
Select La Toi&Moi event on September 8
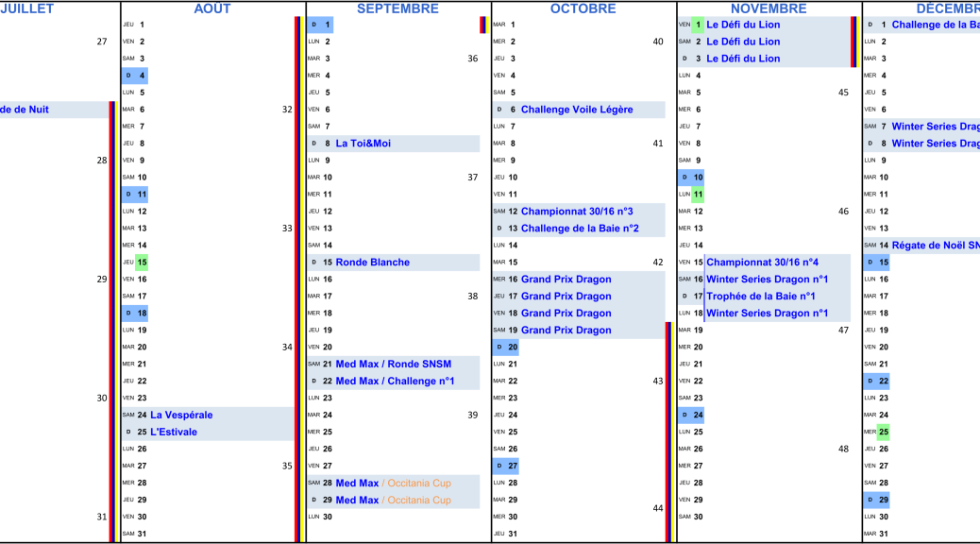click(x=363, y=144)
